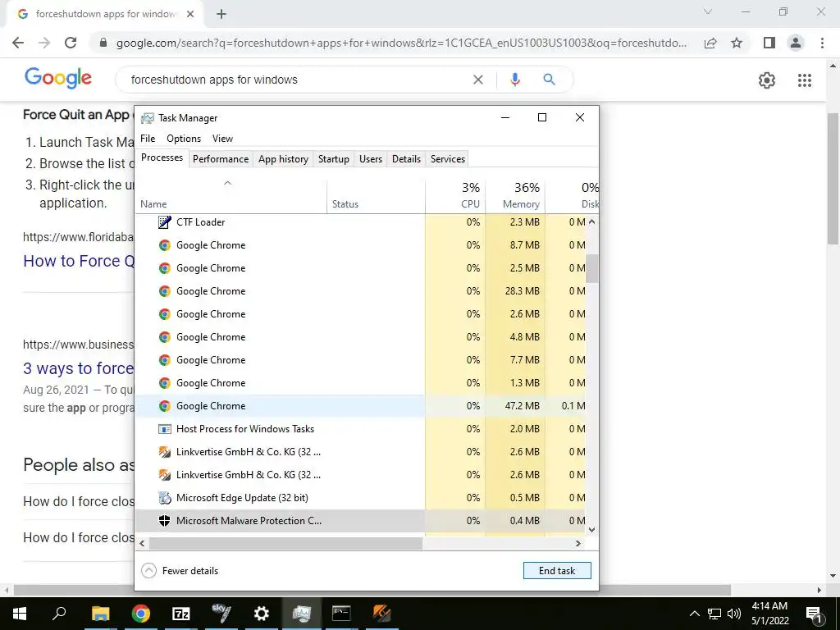This screenshot has width=840, height=630.
Task: Clear the search box with X icon
Action: [x=478, y=80]
